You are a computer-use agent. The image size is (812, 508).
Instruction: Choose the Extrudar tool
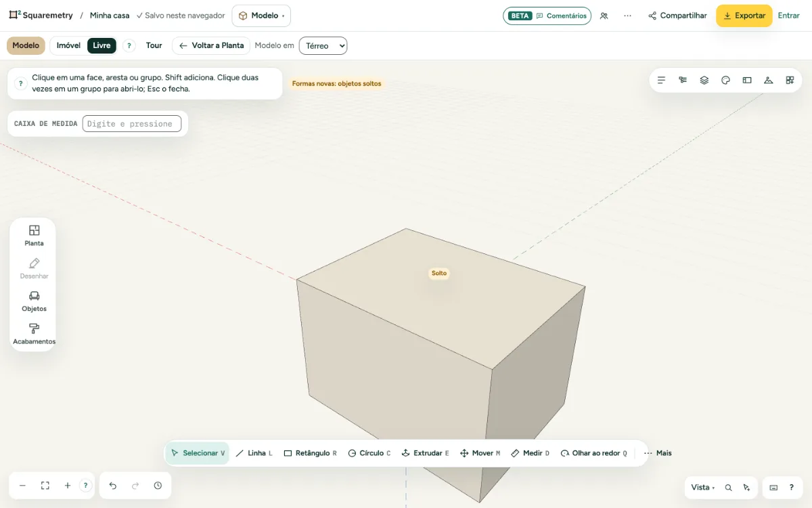425,453
